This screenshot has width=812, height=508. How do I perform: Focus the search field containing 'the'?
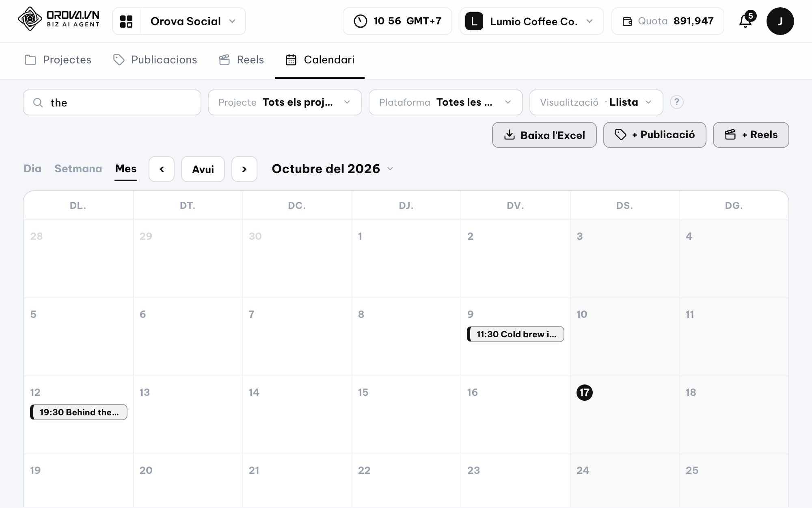pos(112,102)
